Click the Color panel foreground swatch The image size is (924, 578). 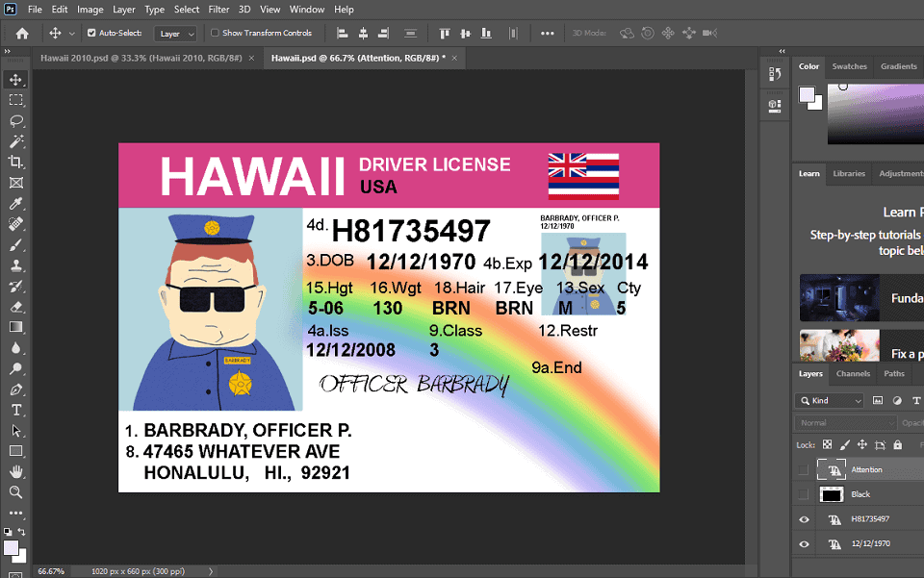(807, 95)
